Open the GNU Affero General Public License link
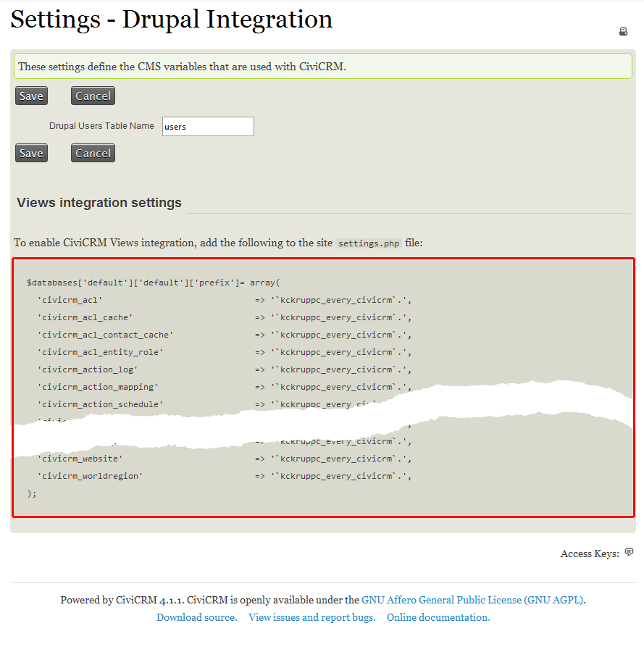This screenshot has height=652, width=644. (473, 600)
